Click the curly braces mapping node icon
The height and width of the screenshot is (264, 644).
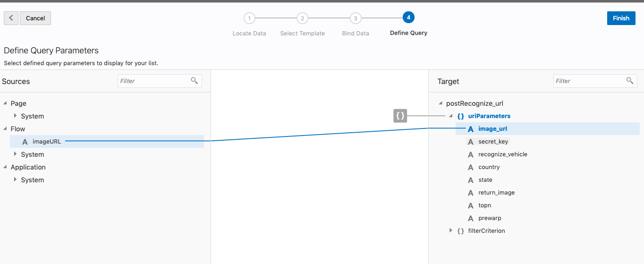[400, 116]
